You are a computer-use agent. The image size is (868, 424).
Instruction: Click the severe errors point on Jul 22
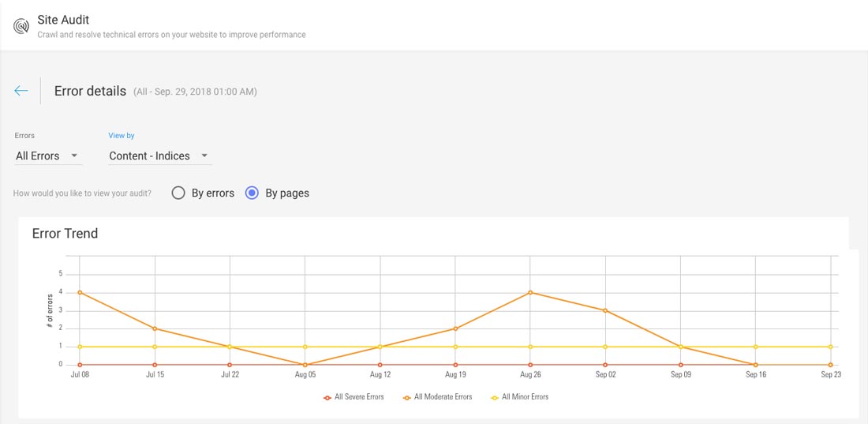tap(230, 365)
